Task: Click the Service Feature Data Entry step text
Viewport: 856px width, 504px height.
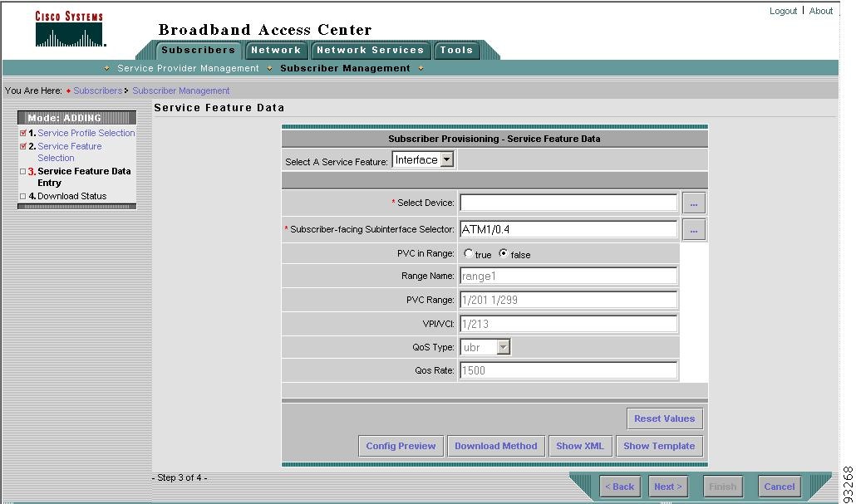Action: pos(84,178)
